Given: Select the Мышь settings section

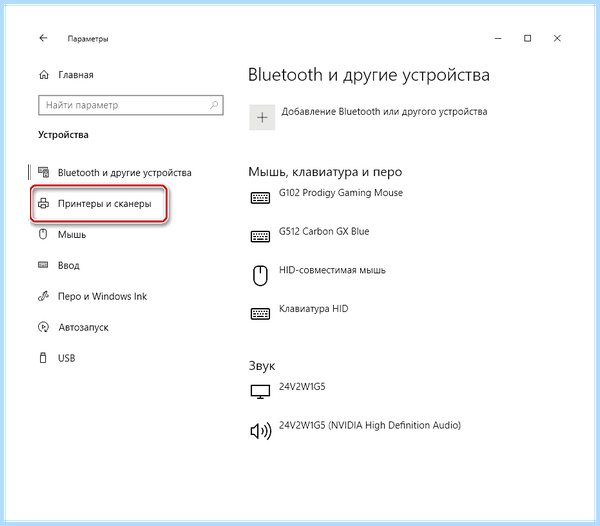Looking at the screenshot, I should point(72,234).
